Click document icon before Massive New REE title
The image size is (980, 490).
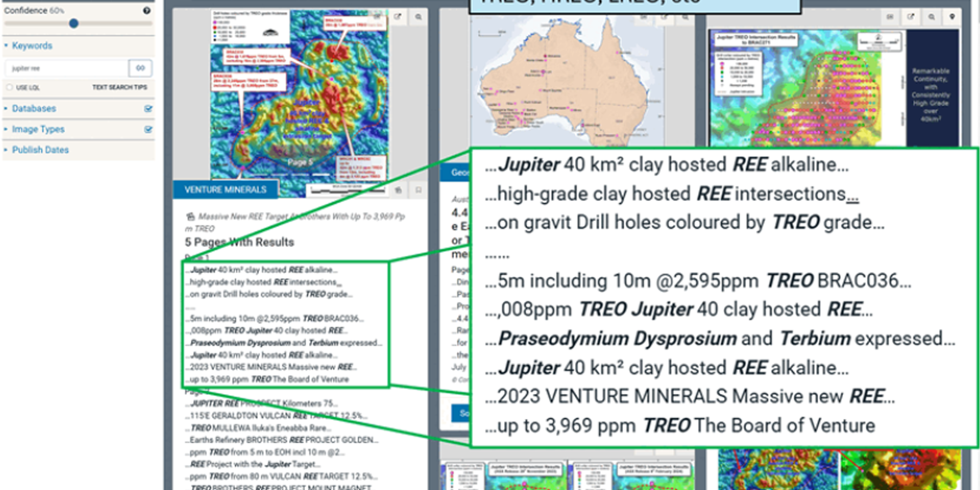tap(190, 216)
